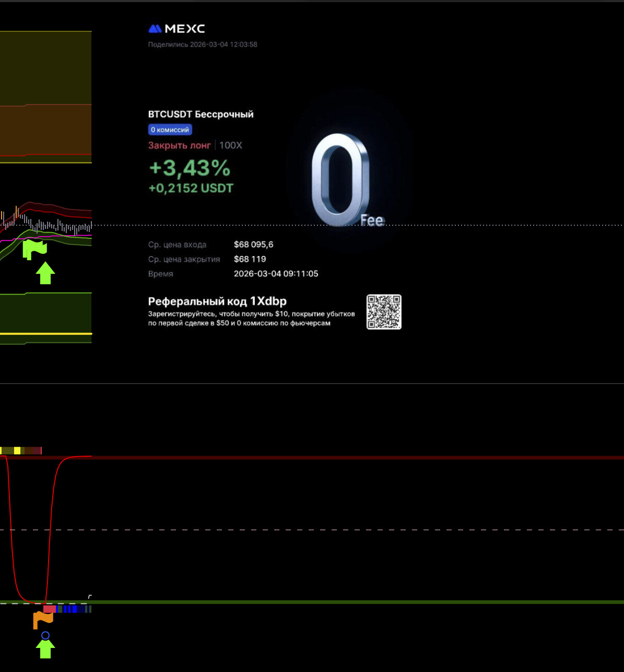Select the "BTCUSDT Бессрочный" contract title
The width and height of the screenshot is (624, 672).
click(201, 114)
